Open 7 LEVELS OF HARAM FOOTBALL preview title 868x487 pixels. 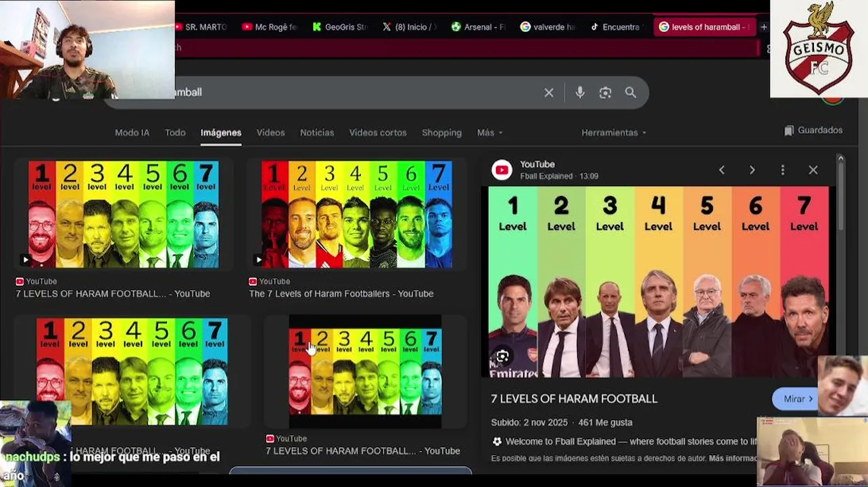574,399
